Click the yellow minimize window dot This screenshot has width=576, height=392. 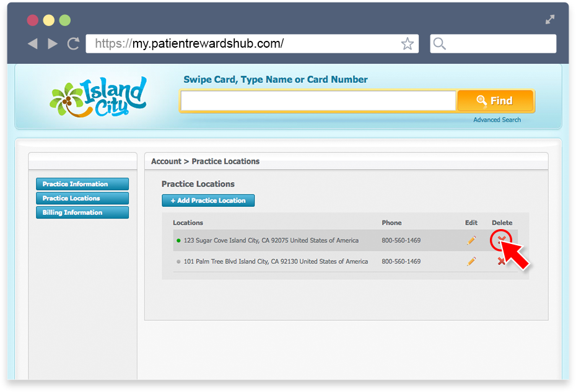click(x=49, y=20)
